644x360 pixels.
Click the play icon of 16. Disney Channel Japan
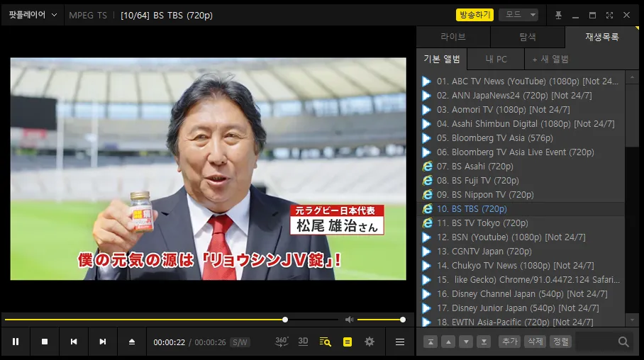tap(427, 294)
